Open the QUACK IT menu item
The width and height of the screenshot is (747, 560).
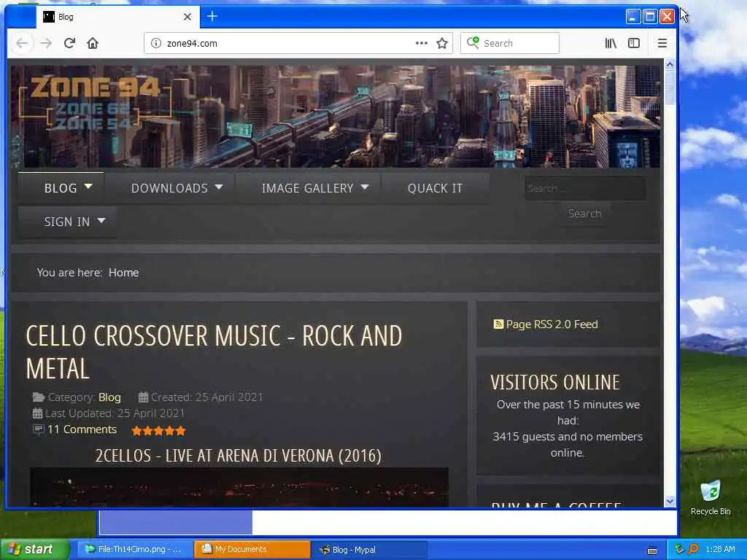point(435,188)
